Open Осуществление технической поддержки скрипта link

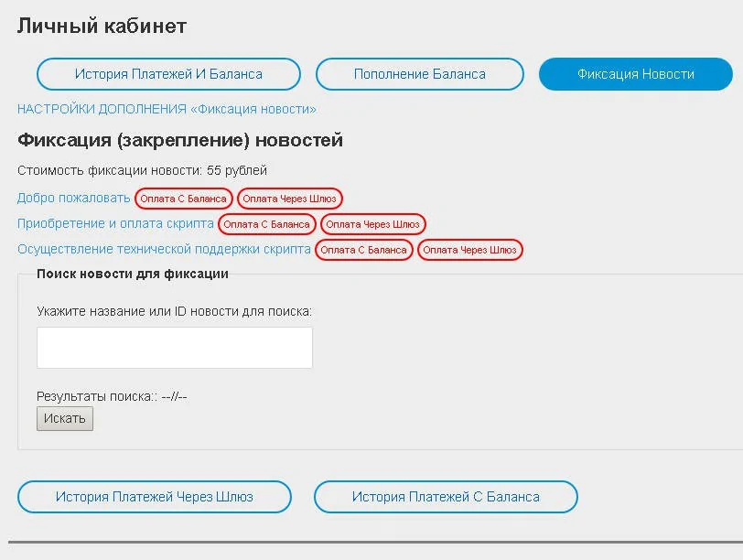click(x=164, y=249)
